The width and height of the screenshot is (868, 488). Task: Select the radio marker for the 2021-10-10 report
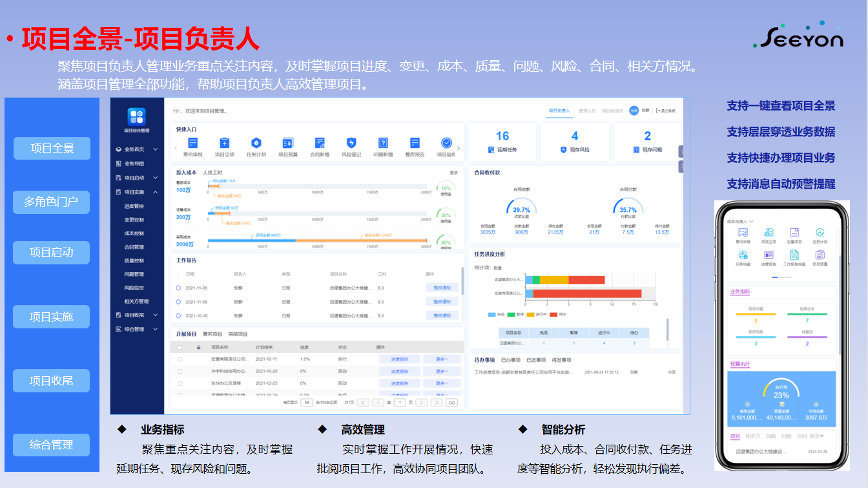pyautogui.click(x=178, y=315)
